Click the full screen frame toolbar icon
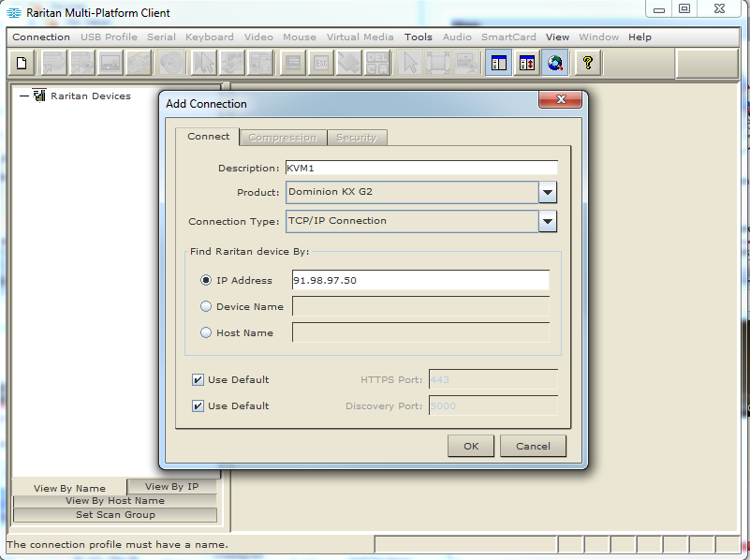Viewport: 750px width, 560px height. pos(438,63)
